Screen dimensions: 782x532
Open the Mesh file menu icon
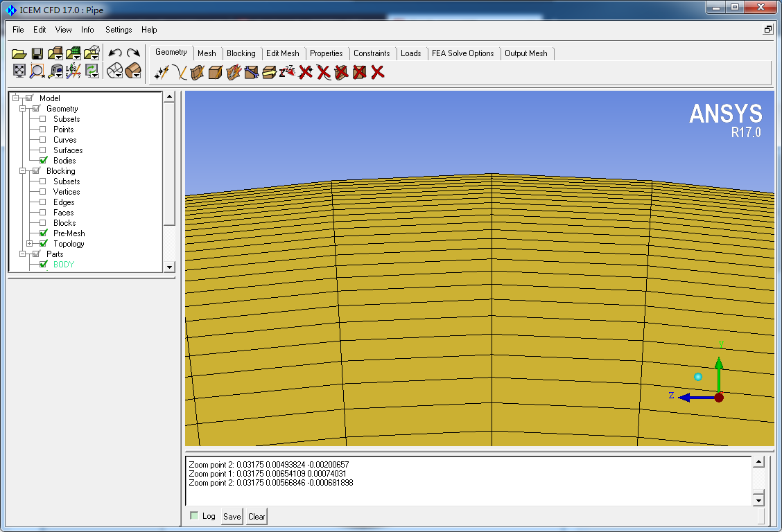[x=73, y=53]
